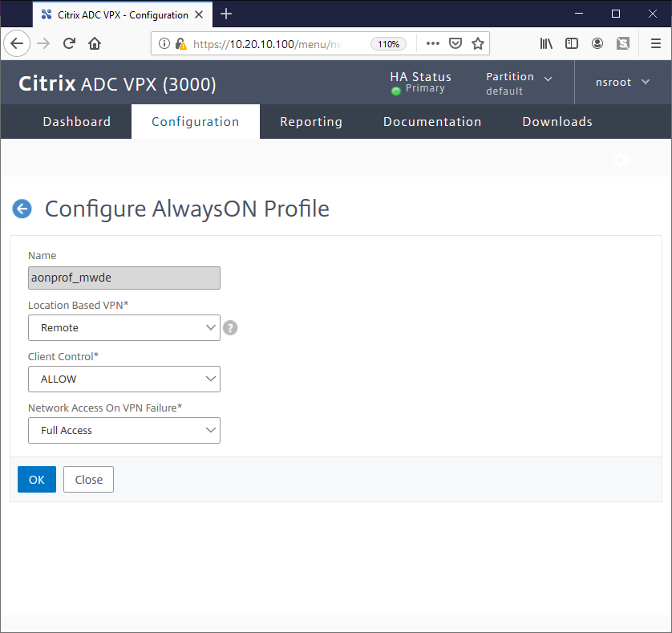Toggle the browser sidebar view
This screenshot has width=672, height=633.
572,43
